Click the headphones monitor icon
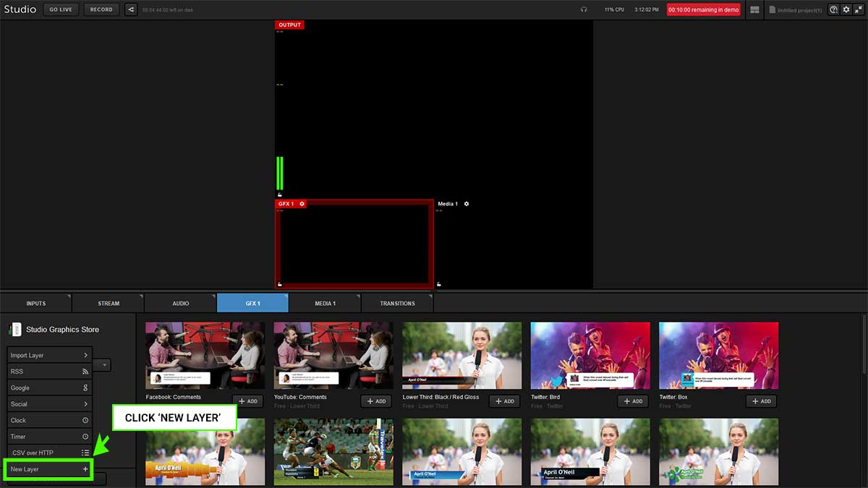Image resolution: width=868 pixels, height=488 pixels. click(x=584, y=9)
